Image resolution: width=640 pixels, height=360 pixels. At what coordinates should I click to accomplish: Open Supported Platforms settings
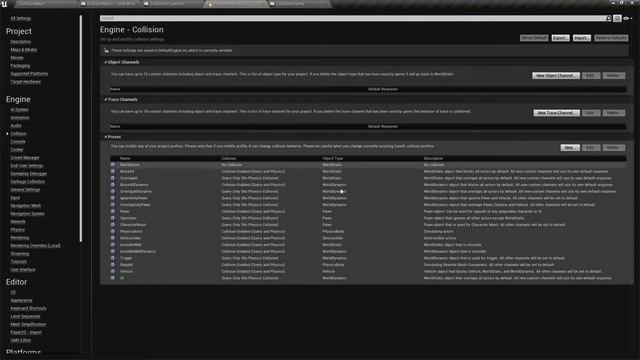coord(29,74)
